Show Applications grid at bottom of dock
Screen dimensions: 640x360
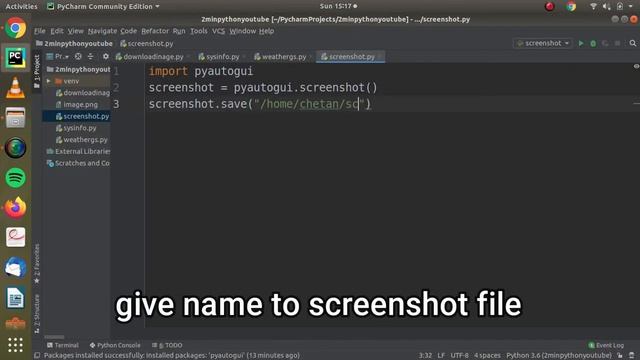(16, 345)
